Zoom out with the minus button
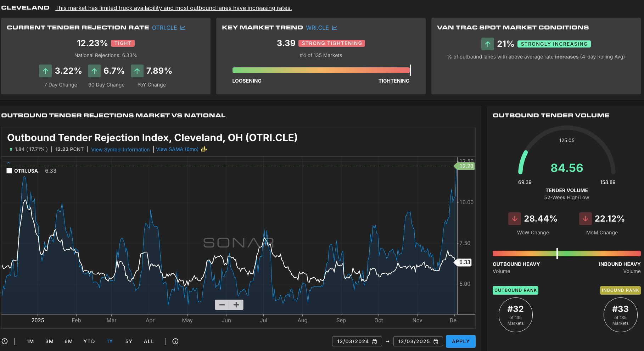Viewport: 644px width, 351px height. pos(222,305)
